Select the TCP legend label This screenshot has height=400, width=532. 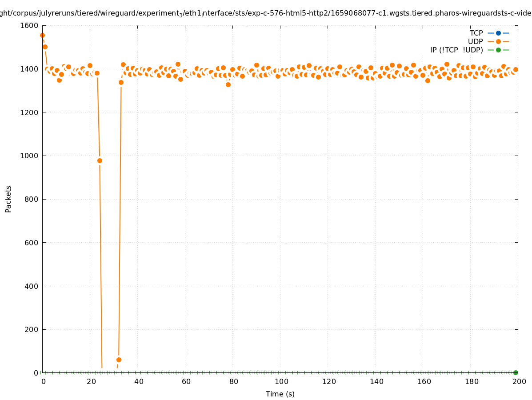476,33
